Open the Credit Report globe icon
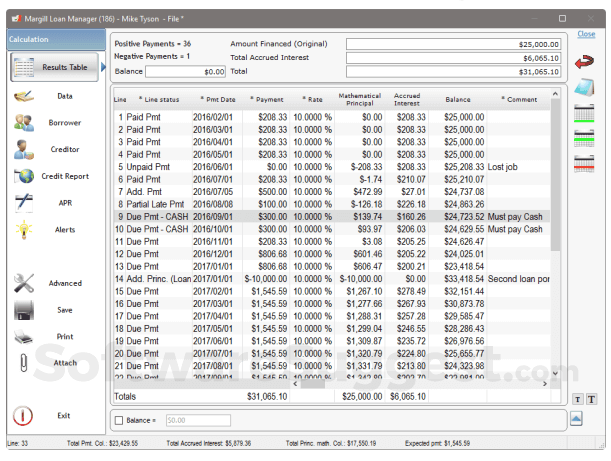611x461 pixels. tap(26, 176)
